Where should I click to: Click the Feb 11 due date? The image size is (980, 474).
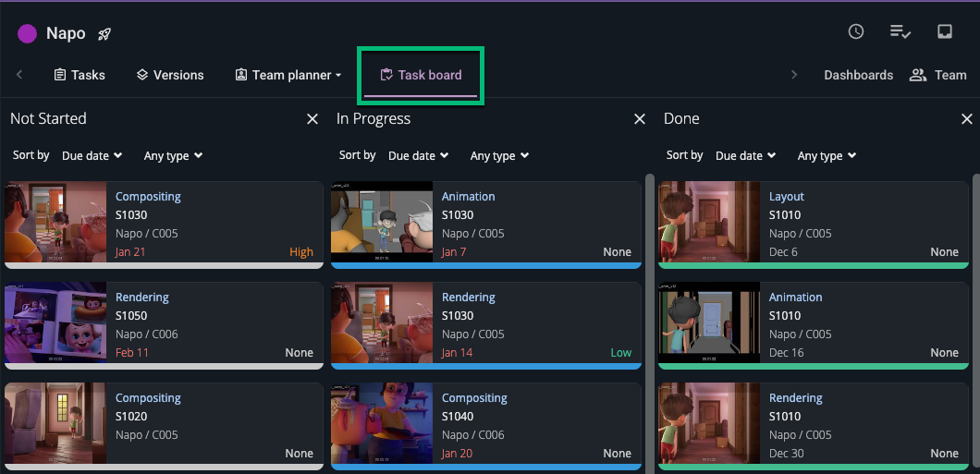pos(132,353)
